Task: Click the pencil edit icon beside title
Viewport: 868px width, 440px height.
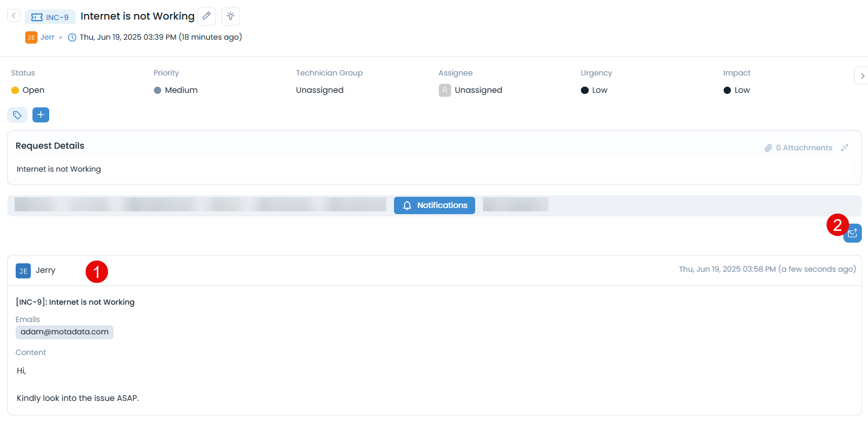Action: pos(207,16)
